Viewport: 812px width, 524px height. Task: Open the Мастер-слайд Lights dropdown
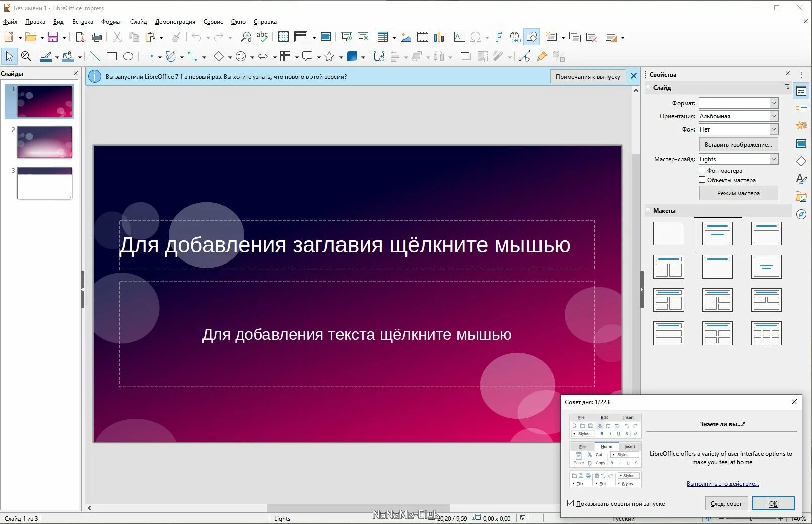(738, 159)
